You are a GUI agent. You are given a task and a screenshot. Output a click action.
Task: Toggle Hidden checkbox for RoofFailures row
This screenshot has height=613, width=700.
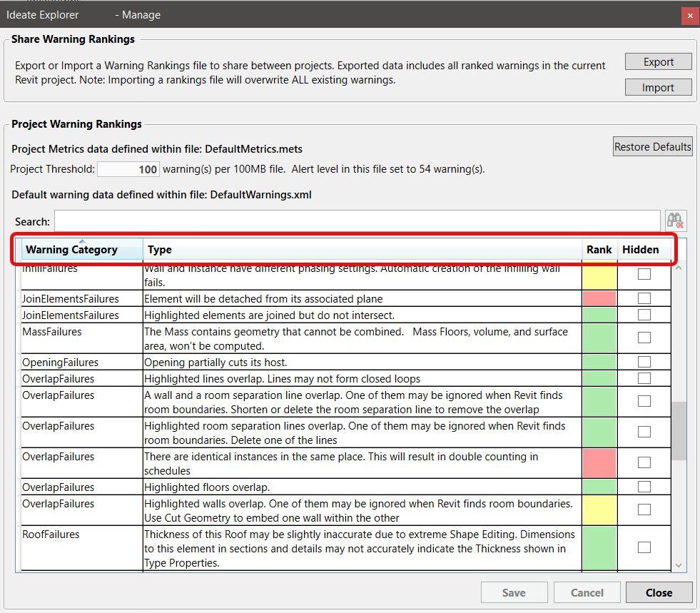[644, 547]
